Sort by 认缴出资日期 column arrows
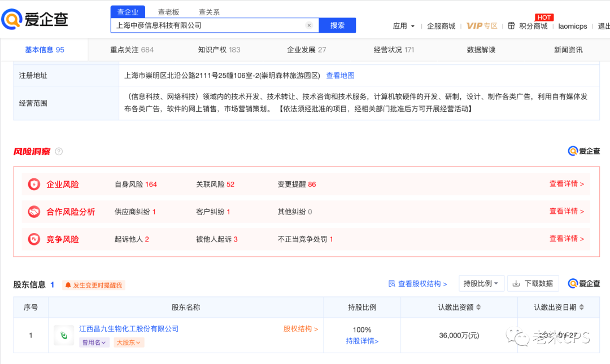Screen dimensions: 610x364 point(582,307)
